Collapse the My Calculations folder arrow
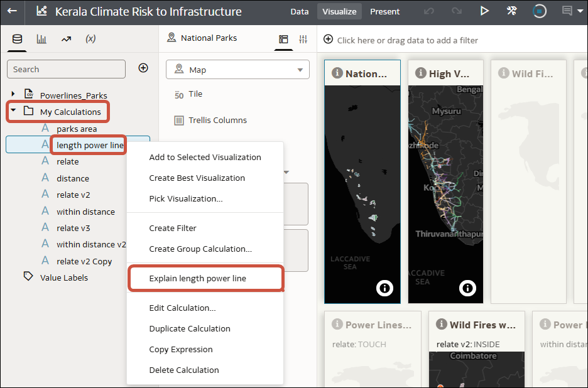The width and height of the screenshot is (588, 388). click(13, 110)
